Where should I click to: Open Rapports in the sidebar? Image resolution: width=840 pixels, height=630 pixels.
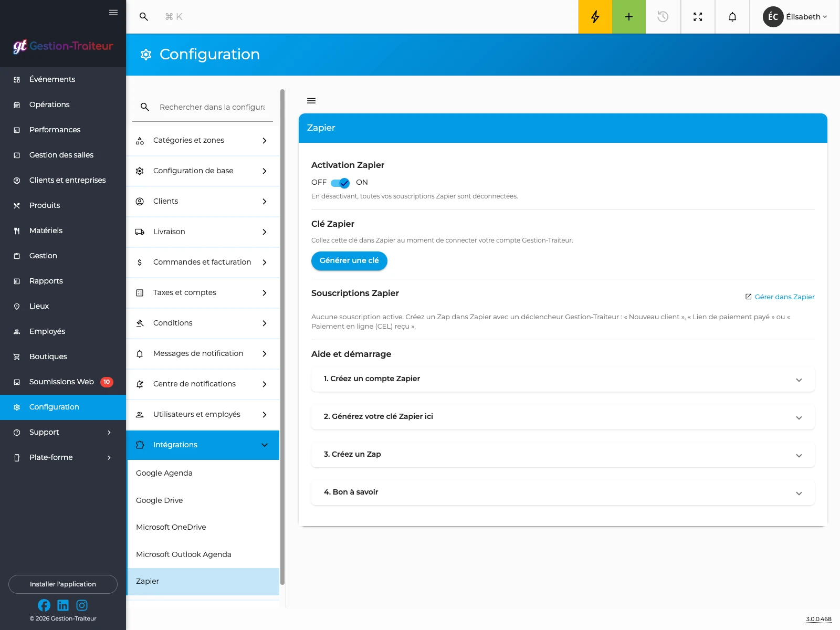(x=63, y=281)
